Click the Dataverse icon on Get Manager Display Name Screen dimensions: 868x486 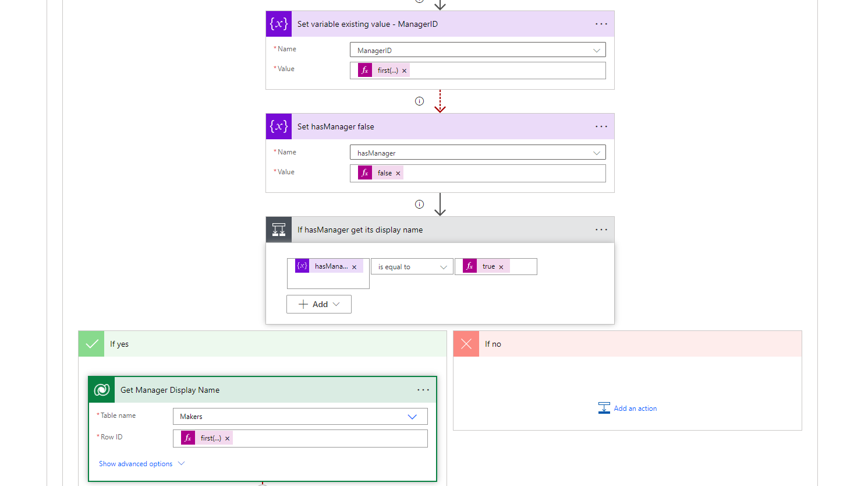[102, 389]
